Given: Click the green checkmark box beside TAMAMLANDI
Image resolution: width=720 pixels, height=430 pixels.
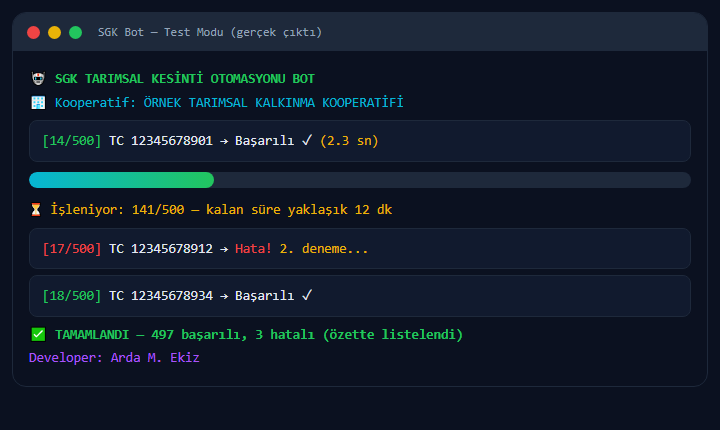Looking at the screenshot, I should tap(38, 334).
